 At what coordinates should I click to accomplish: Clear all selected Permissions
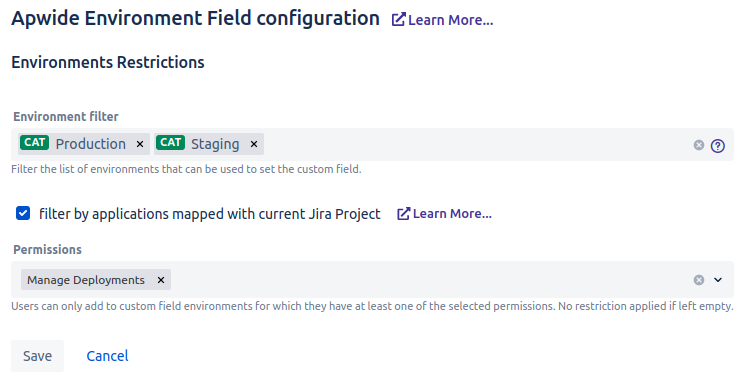pos(698,280)
